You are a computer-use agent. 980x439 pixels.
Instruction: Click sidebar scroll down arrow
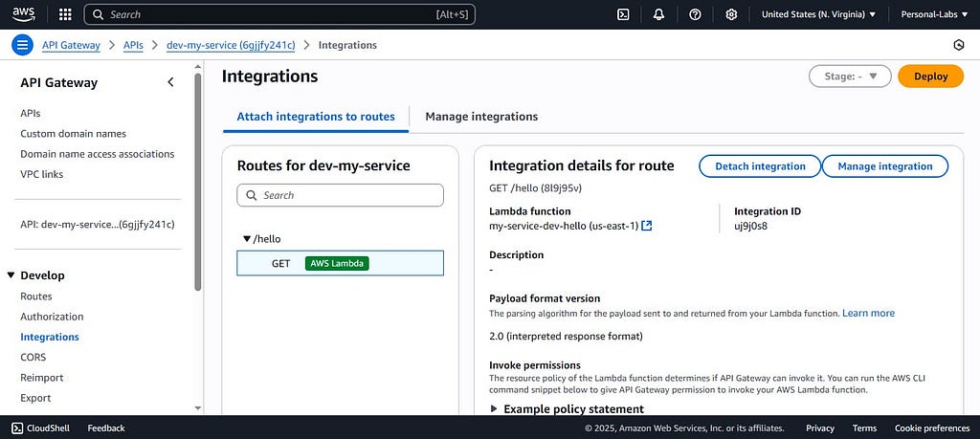(198, 407)
